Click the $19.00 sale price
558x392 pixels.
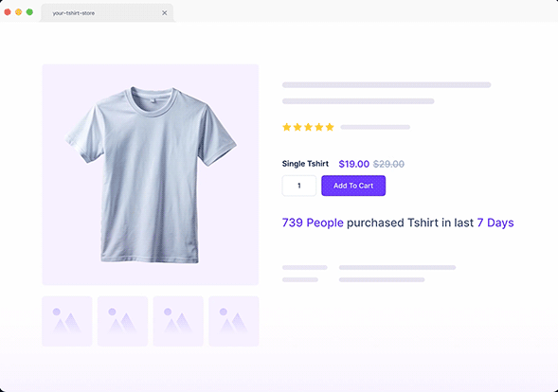[x=353, y=164]
